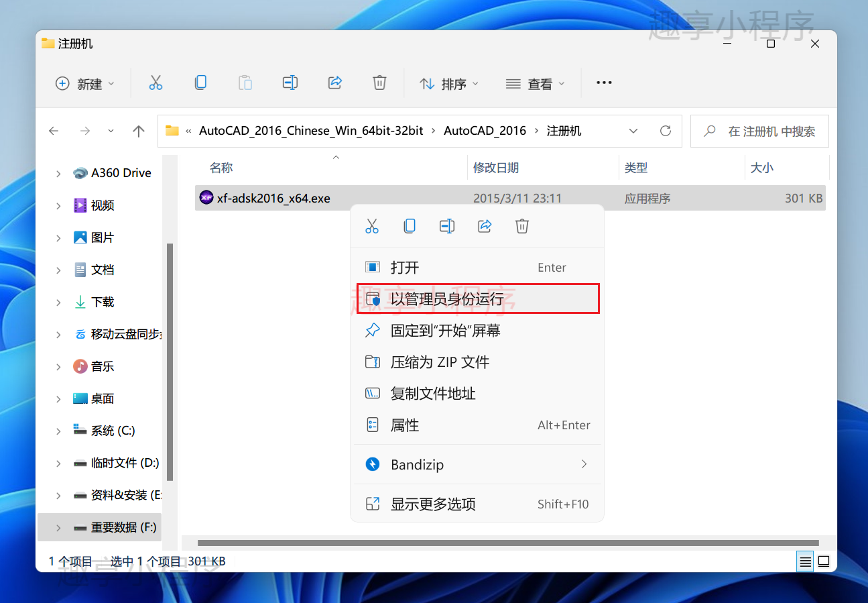
Task: Select 文档 in the navigation pane
Action: (103, 270)
